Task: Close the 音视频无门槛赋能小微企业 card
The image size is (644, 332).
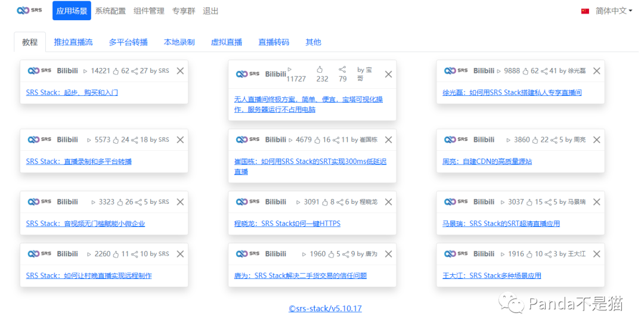Action: coord(180,202)
